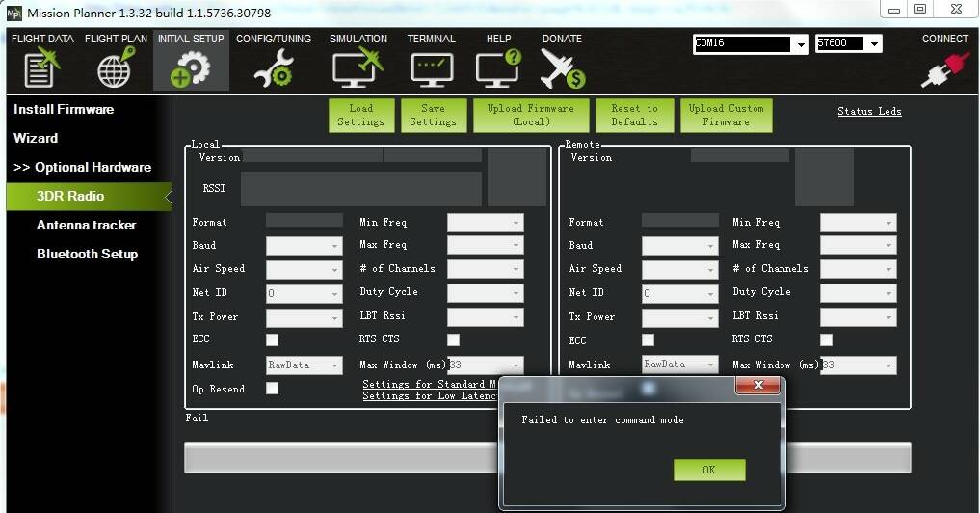Image resolution: width=980 pixels, height=513 pixels.
Task: Click the progress bar below Fail
Action: pyautogui.click(x=341, y=458)
